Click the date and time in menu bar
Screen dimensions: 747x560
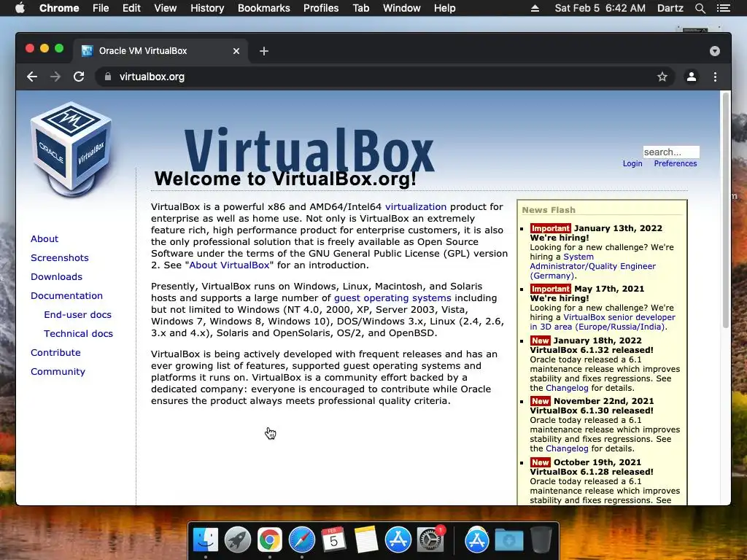600,8
